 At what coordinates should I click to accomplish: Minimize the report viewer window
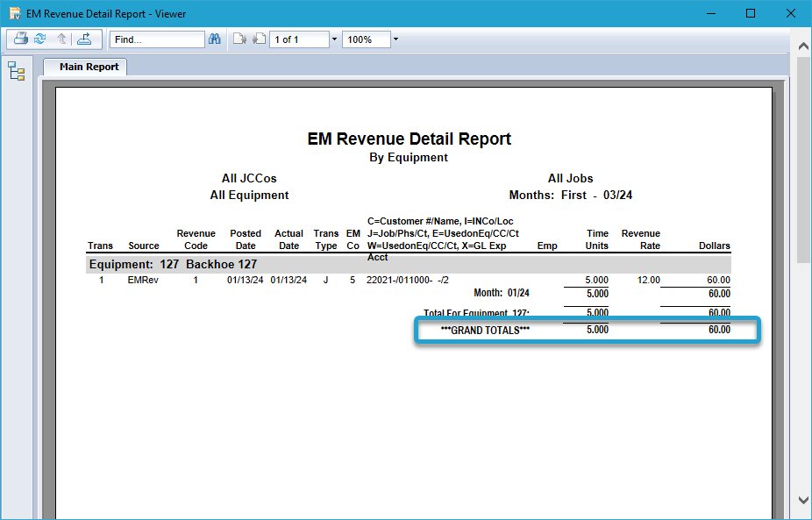pyautogui.click(x=710, y=13)
